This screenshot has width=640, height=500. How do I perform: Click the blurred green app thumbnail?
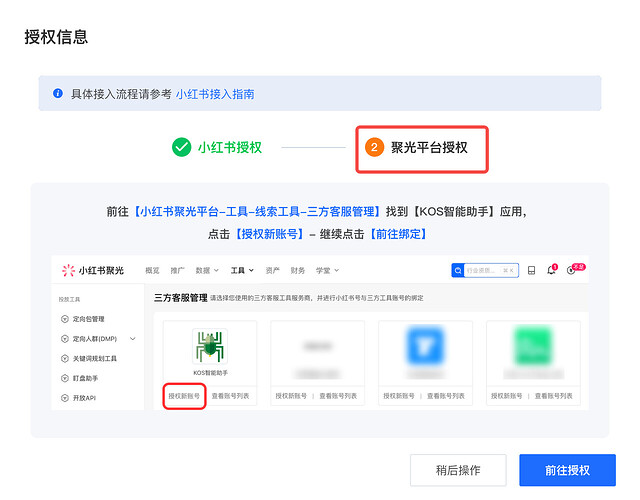(x=533, y=345)
